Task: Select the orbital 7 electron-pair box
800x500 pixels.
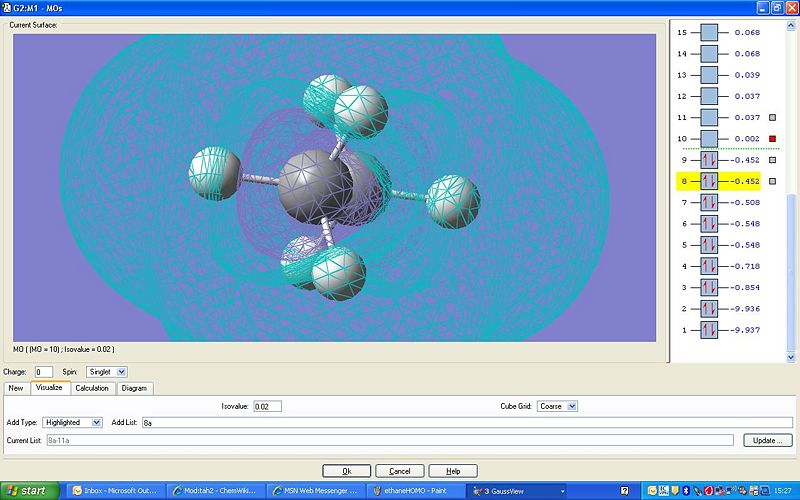Action: point(709,203)
